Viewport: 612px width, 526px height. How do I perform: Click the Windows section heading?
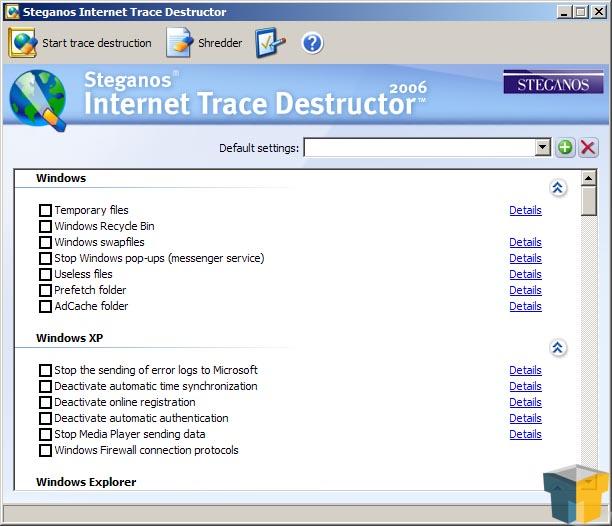pos(61,178)
